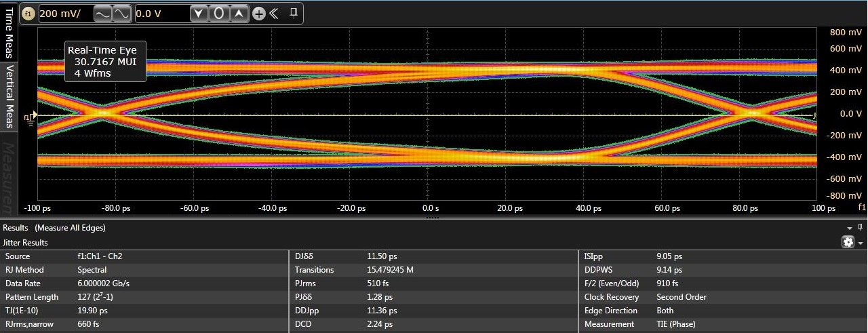Open the Vertical Meas side tab
868x333 pixels.
[x=9, y=96]
